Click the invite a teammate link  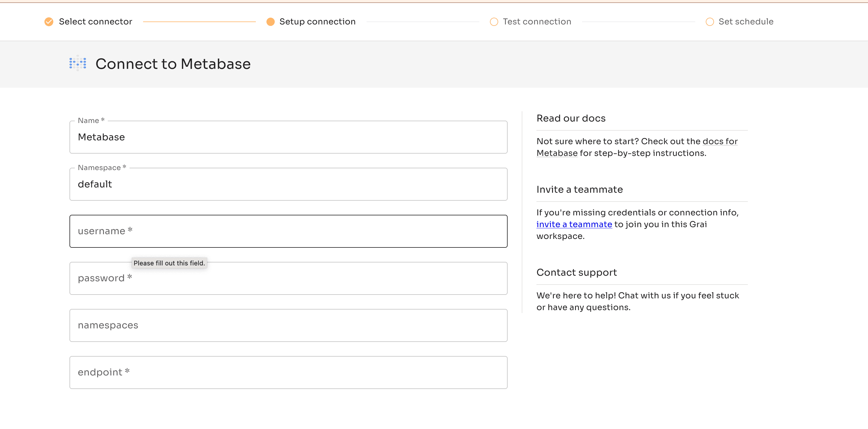point(574,225)
